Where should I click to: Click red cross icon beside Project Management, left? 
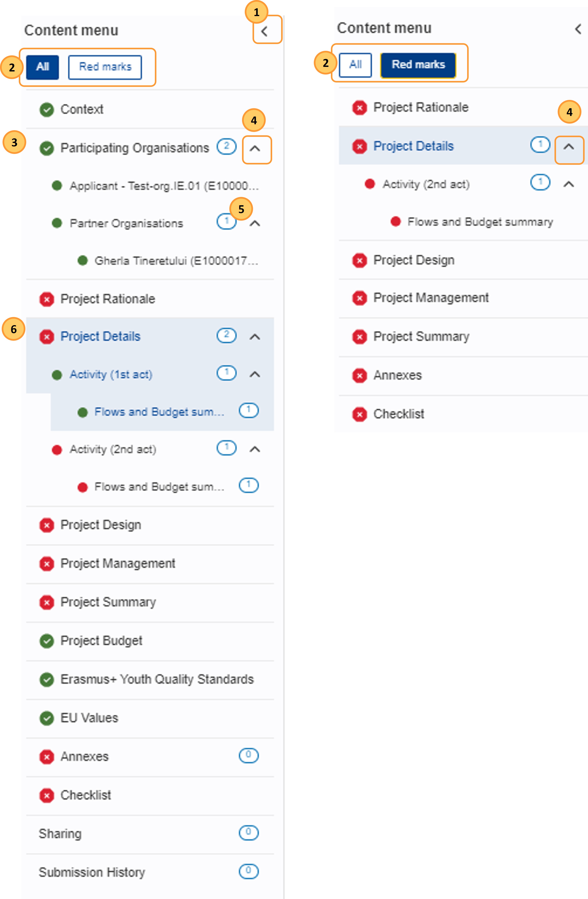tap(47, 564)
